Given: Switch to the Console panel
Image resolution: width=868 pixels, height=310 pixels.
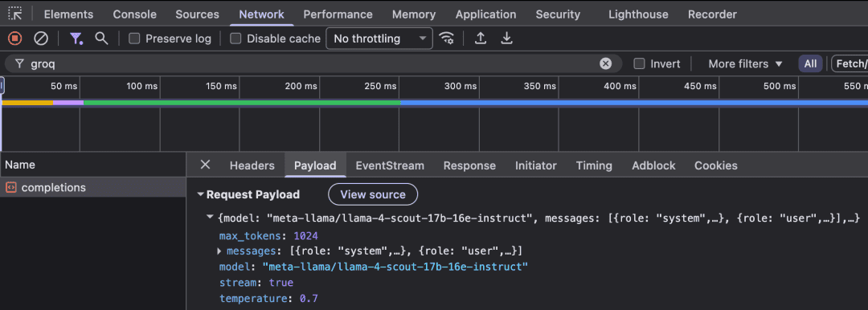Looking at the screenshot, I should [134, 14].
